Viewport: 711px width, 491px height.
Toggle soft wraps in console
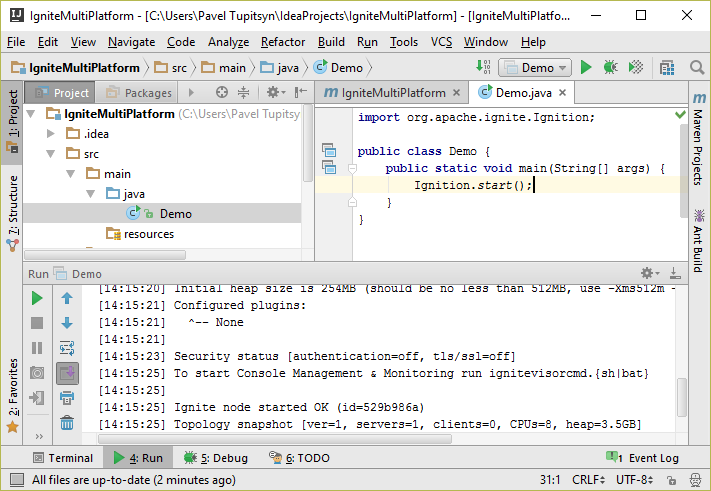67,348
